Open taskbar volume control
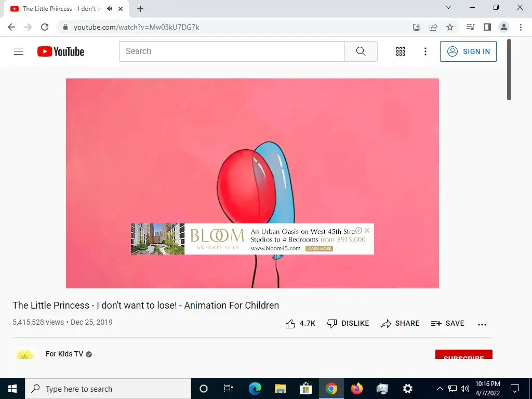Viewport: 532px width, 399px height. pos(465,389)
